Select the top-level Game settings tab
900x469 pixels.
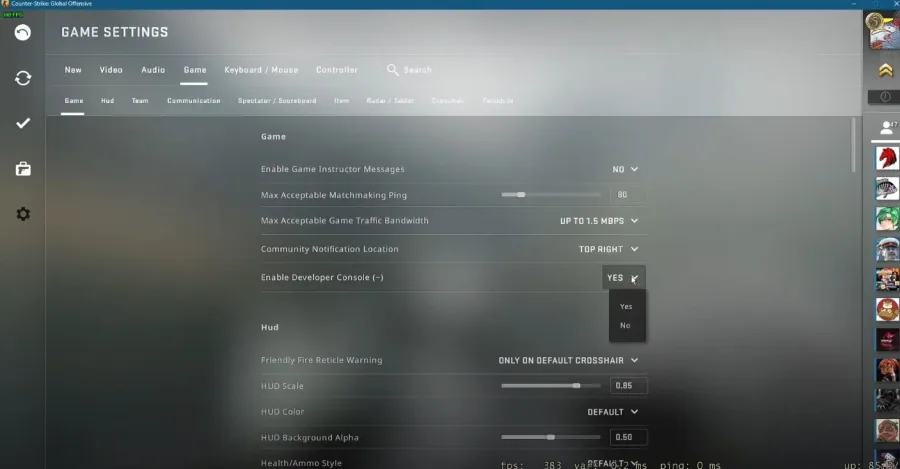click(x=195, y=70)
